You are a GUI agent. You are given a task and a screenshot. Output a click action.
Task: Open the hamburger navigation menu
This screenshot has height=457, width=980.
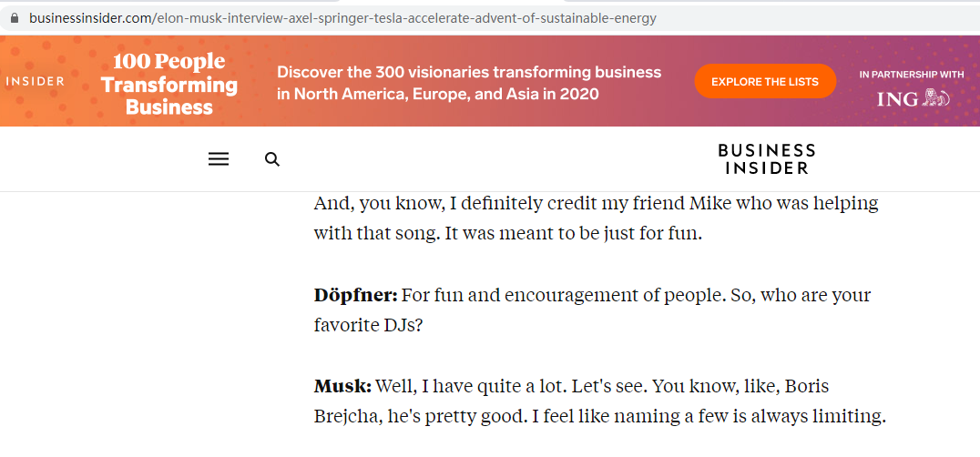tap(218, 159)
